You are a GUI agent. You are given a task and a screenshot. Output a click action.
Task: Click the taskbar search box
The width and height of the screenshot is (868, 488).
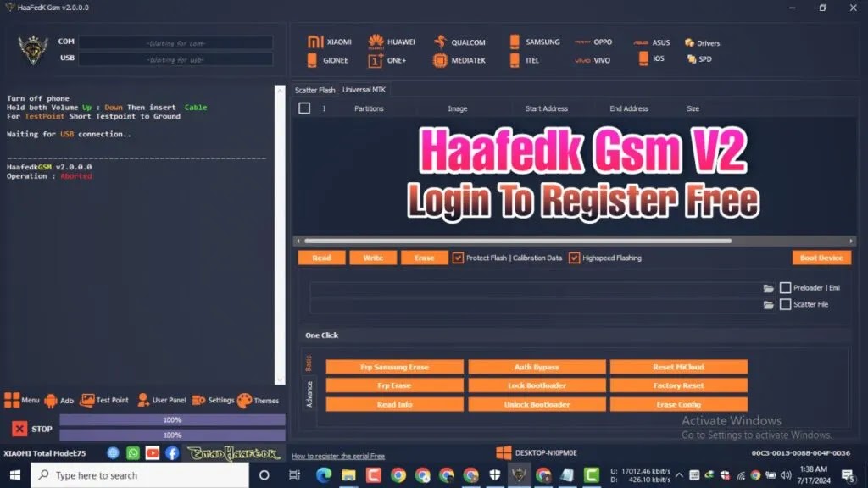140,475
